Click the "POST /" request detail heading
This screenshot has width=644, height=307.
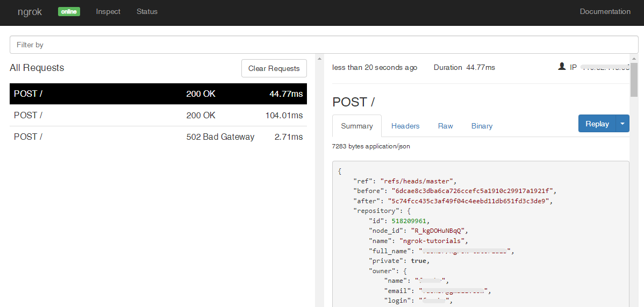(353, 102)
